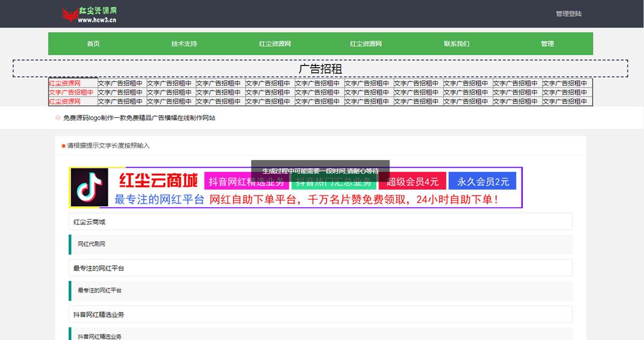
Task: Click the red 超级会员4元 banner block
Action: (x=413, y=182)
